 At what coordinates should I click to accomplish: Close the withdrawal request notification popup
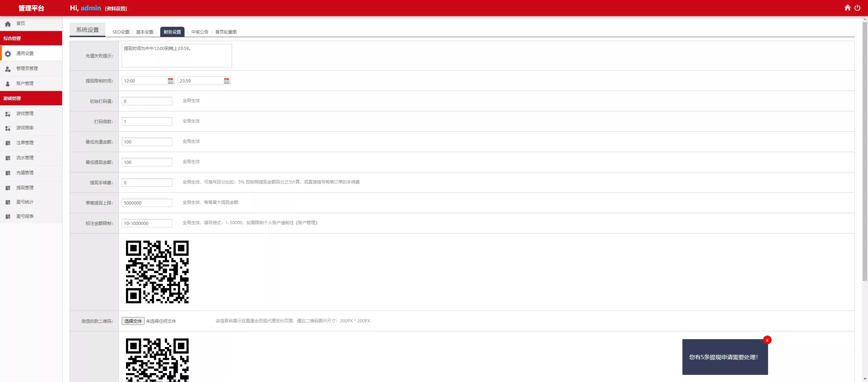(x=767, y=340)
